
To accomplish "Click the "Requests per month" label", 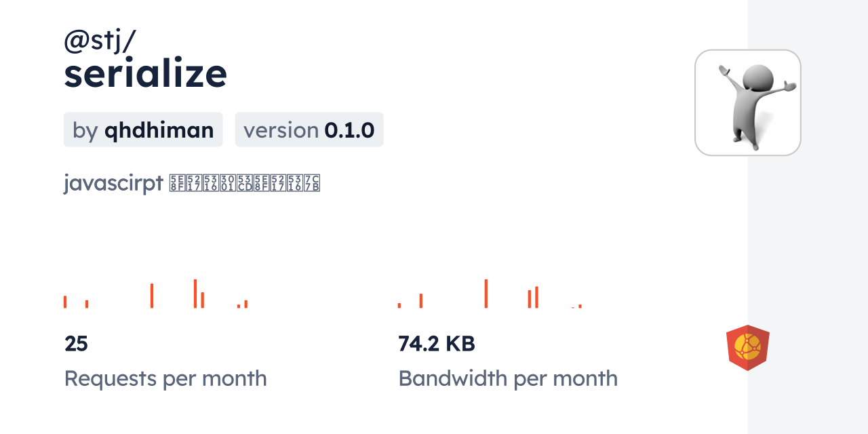I will pos(165,378).
